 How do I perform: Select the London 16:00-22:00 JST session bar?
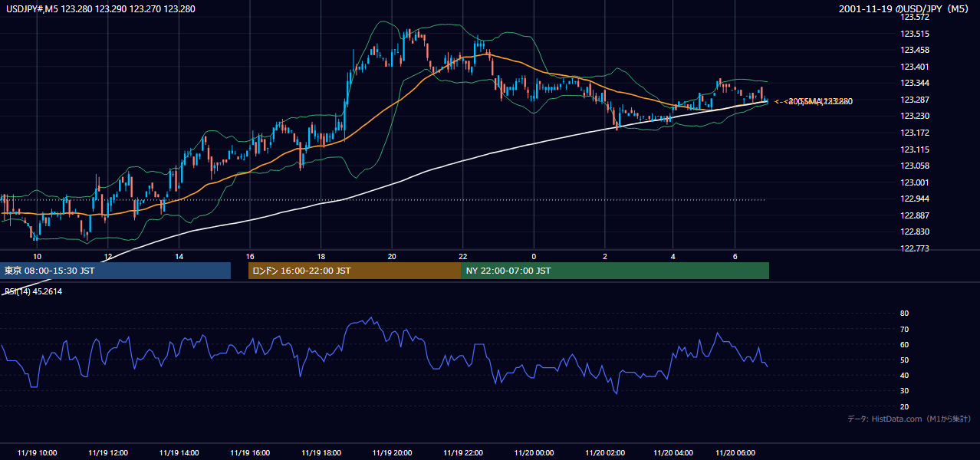point(355,271)
